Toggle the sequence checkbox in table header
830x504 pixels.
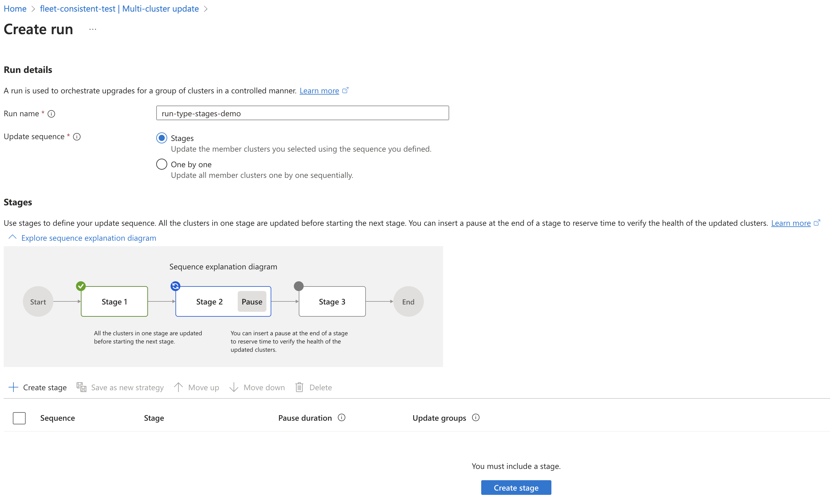(x=19, y=417)
